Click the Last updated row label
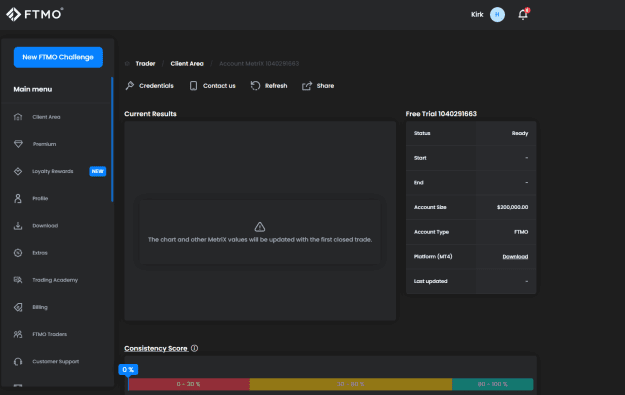The image size is (625, 395). coord(430,281)
